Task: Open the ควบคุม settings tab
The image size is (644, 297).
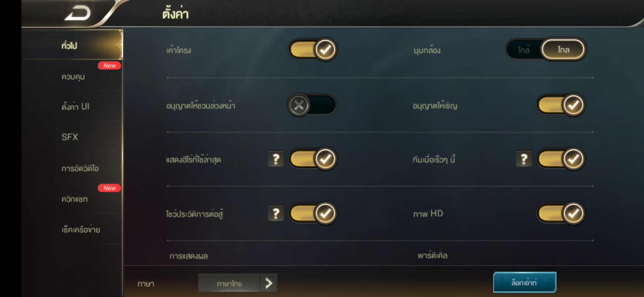Action: [x=73, y=76]
